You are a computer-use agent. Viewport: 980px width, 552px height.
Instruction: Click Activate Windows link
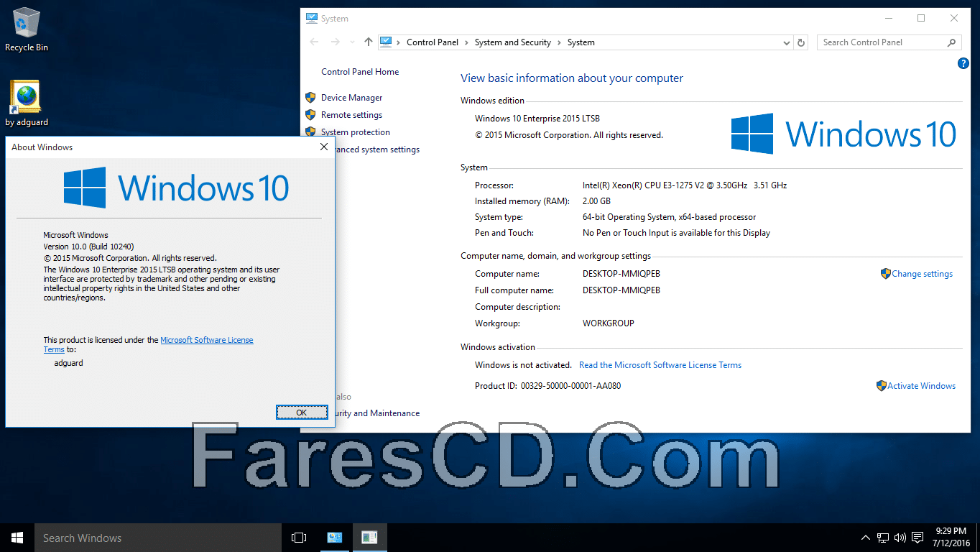pyautogui.click(x=921, y=386)
